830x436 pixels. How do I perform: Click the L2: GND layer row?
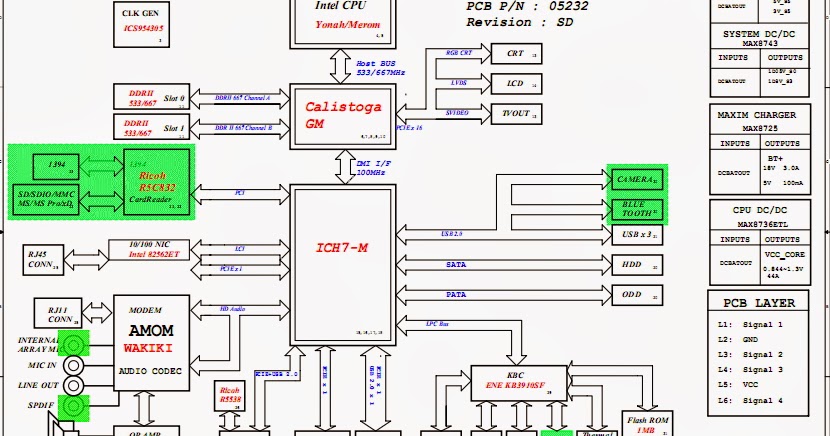738,339
